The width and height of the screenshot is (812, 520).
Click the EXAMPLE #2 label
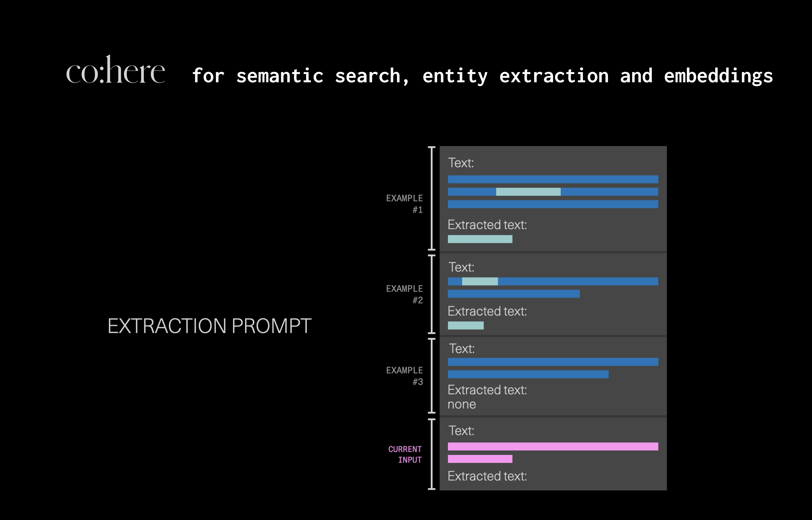pos(405,294)
